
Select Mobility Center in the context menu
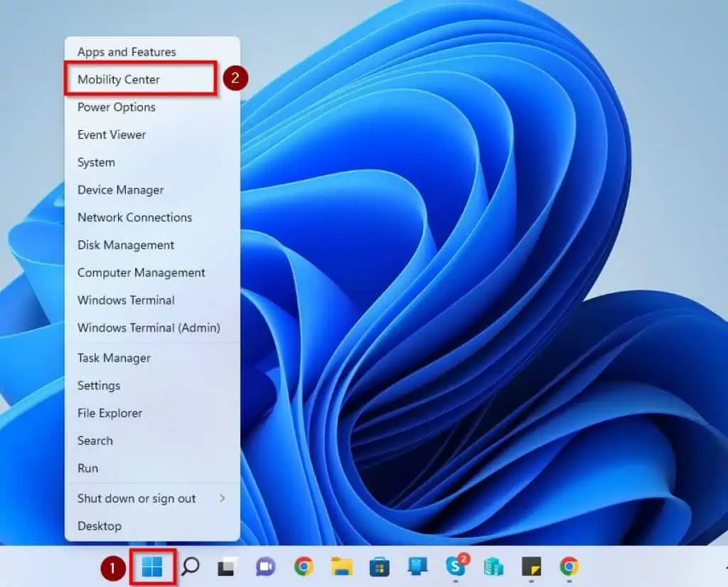coord(119,80)
